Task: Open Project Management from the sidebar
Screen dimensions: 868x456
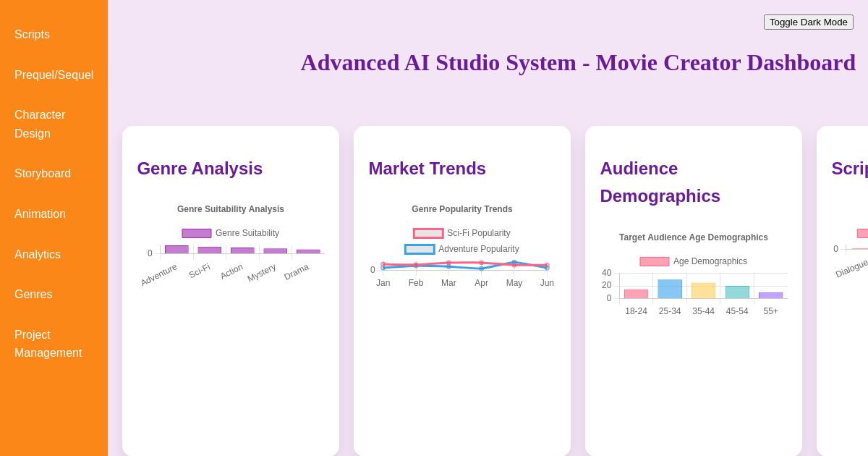Action: click(48, 344)
